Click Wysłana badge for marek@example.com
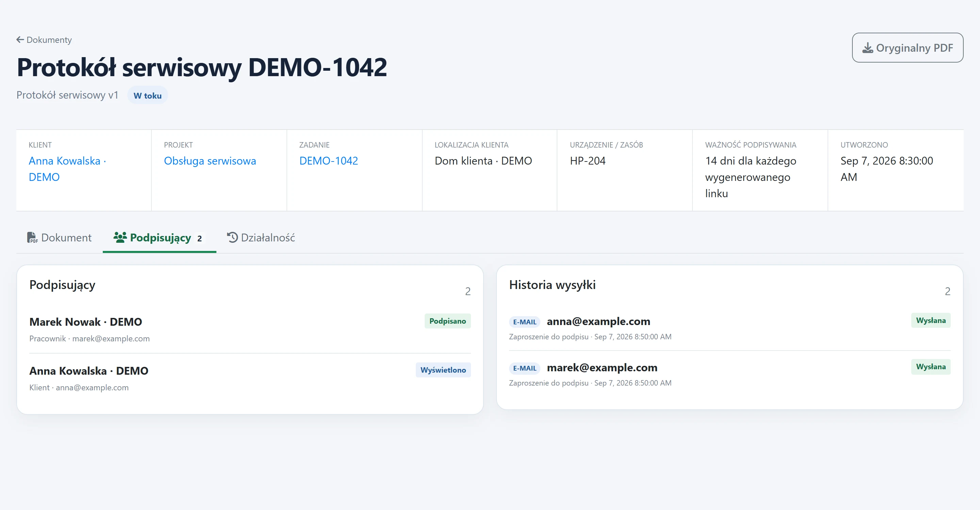 coord(931,367)
